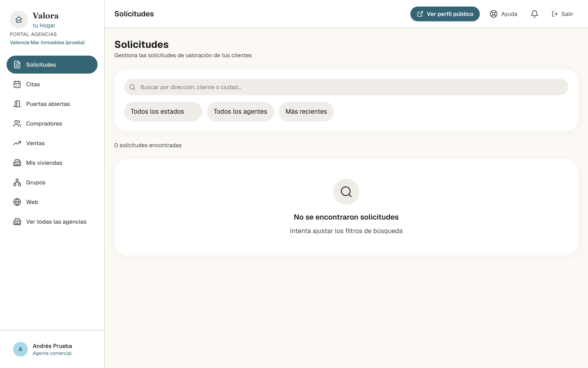The height and width of the screenshot is (368, 588).
Task: Click 'No se encontraron solicitudes' message
Action: coord(346,217)
